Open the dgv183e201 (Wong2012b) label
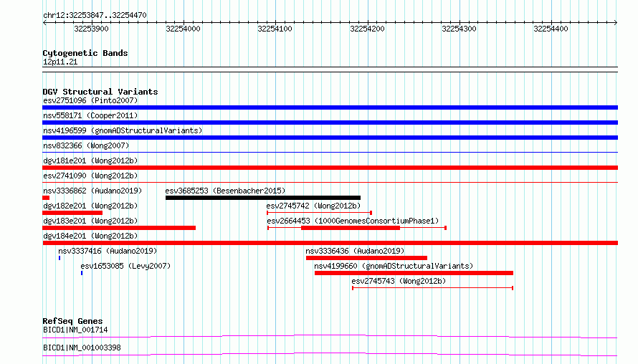Image resolution: width=638 pixels, height=364 pixels. tap(90, 221)
